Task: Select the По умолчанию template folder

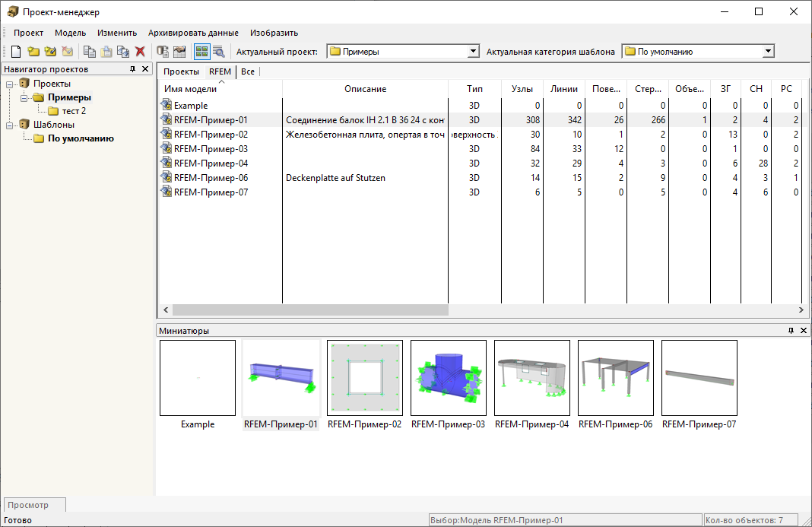Action: point(81,138)
